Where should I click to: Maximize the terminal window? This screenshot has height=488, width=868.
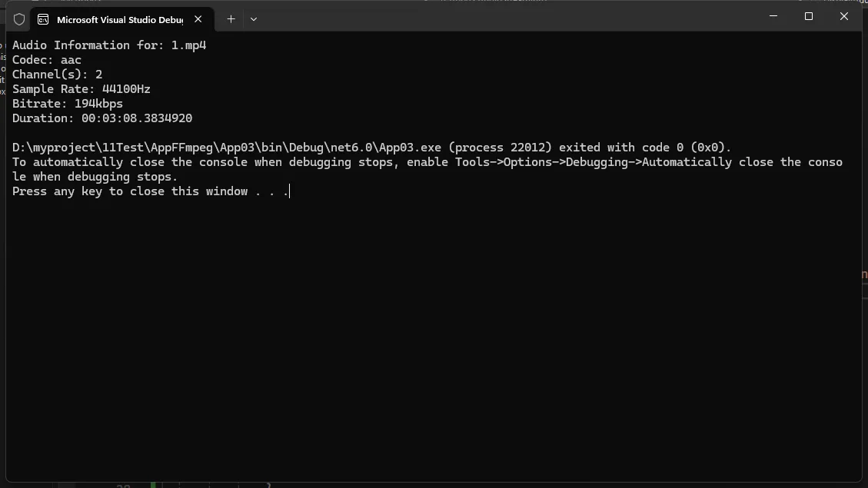(808, 16)
